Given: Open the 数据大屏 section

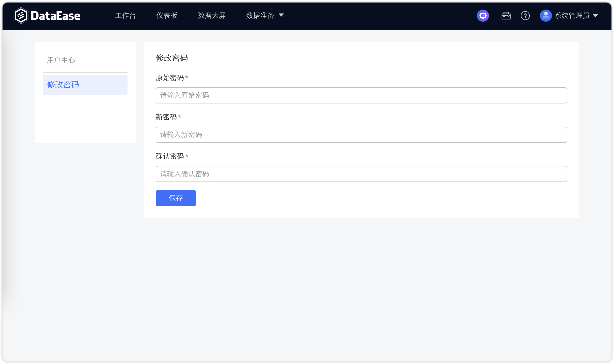Looking at the screenshot, I should [211, 16].
